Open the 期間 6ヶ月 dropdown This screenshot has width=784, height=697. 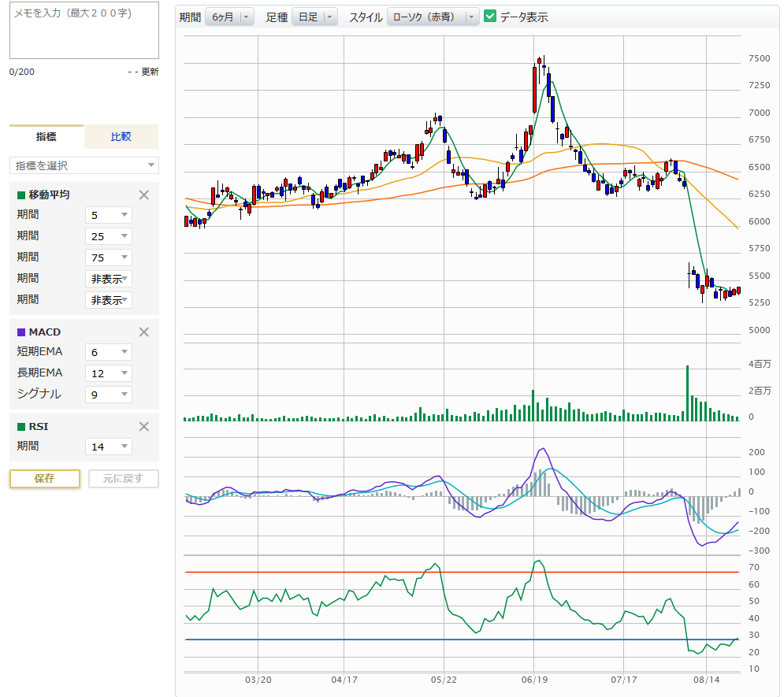click(x=229, y=17)
